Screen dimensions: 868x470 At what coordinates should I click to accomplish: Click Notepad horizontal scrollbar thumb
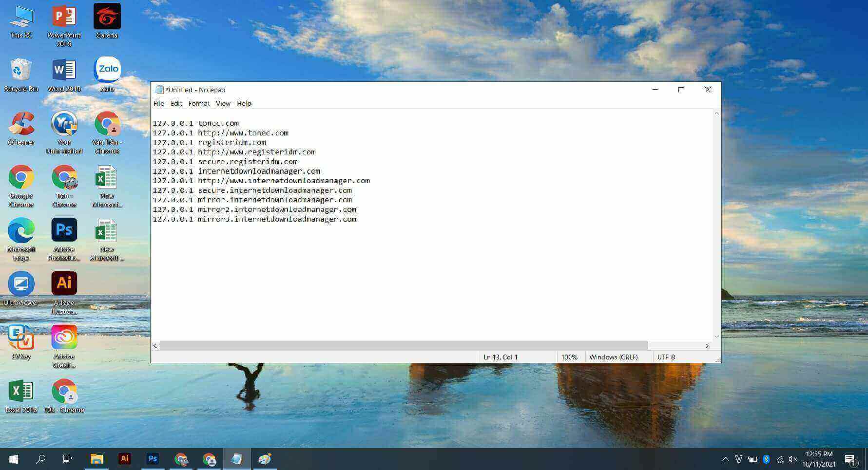(404, 345)
